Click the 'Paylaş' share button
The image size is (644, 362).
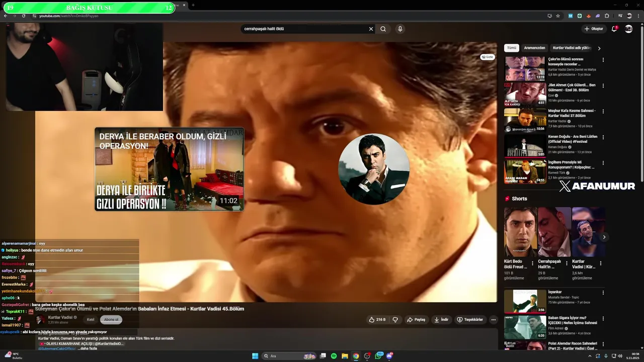[416, 319]
